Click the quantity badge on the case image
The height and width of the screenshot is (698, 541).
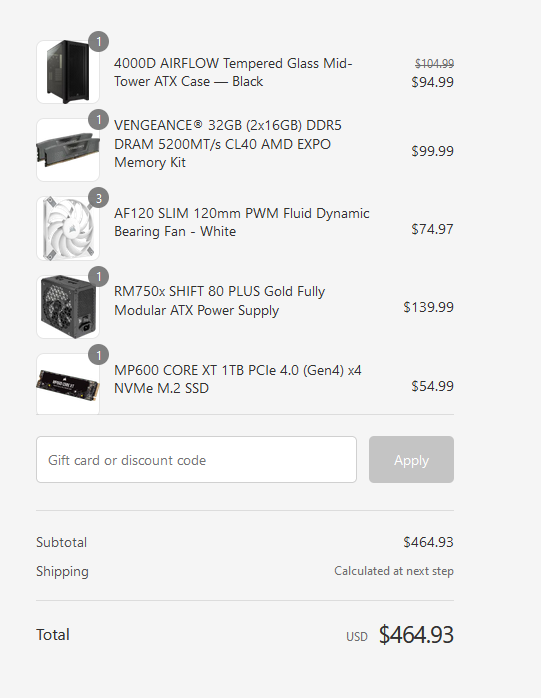point(98,42)
